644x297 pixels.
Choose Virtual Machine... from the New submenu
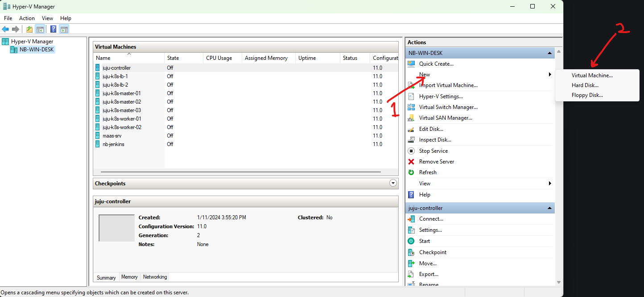592,75
